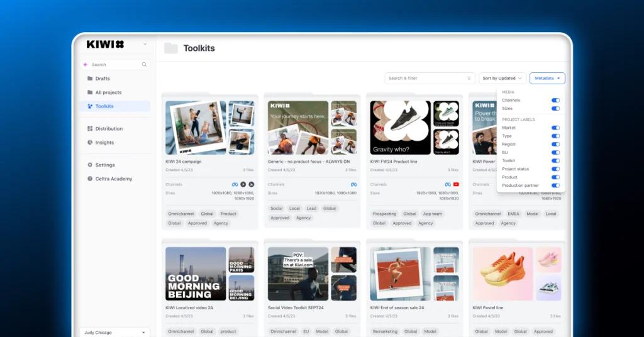Toggle Channels metadata switch

[x=555, y=100]
